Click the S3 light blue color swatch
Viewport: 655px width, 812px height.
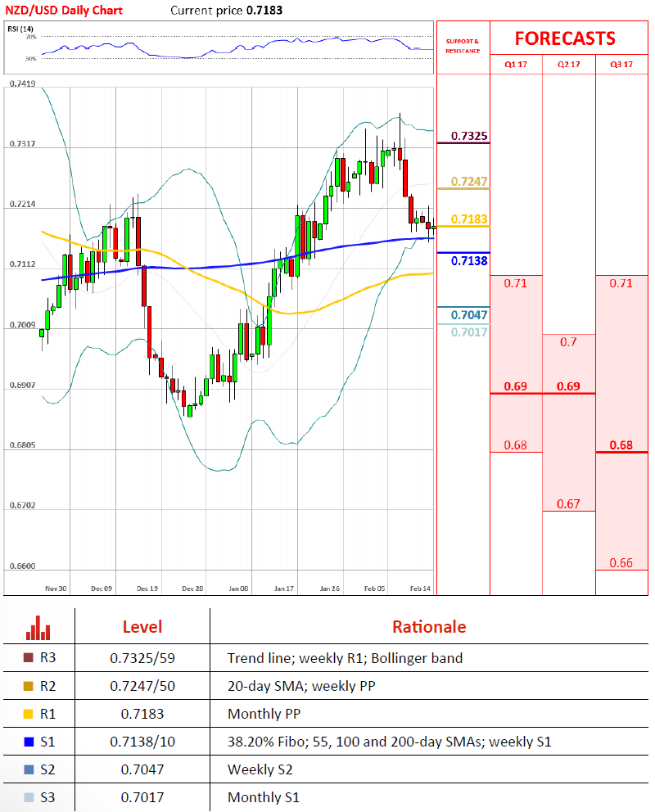(x=29, y=797)
